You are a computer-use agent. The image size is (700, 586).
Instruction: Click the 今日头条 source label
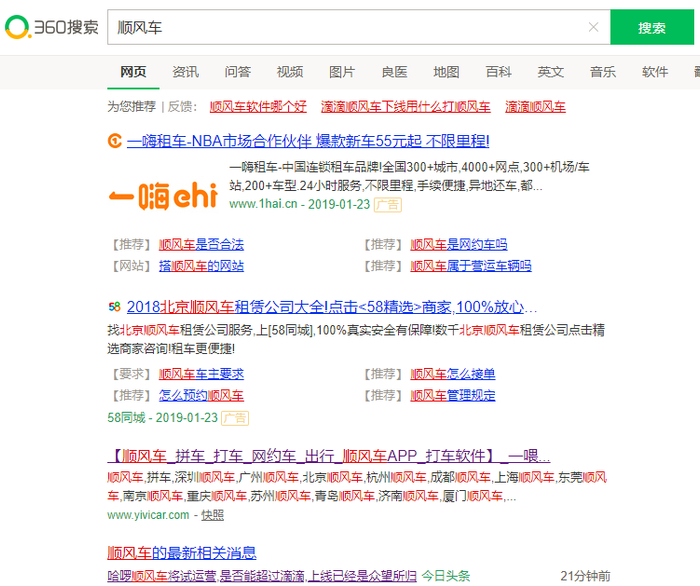coord(446,576)
